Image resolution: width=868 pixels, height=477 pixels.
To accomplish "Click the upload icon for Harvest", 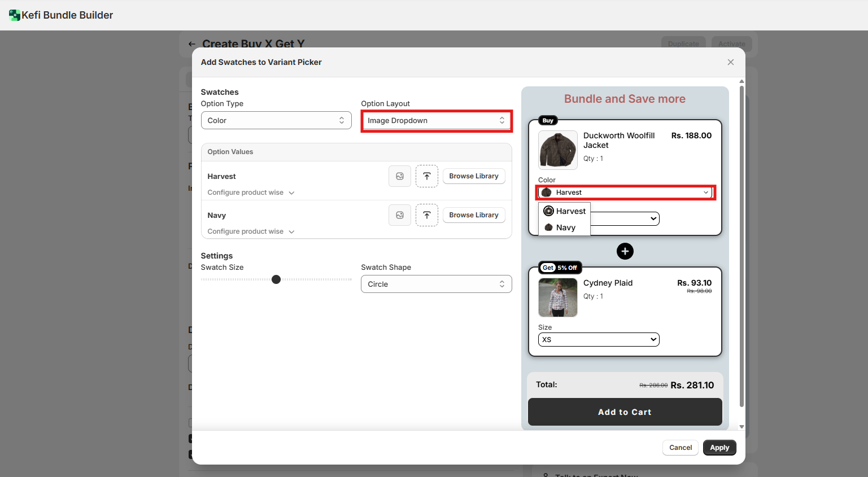I will (427, 176).
